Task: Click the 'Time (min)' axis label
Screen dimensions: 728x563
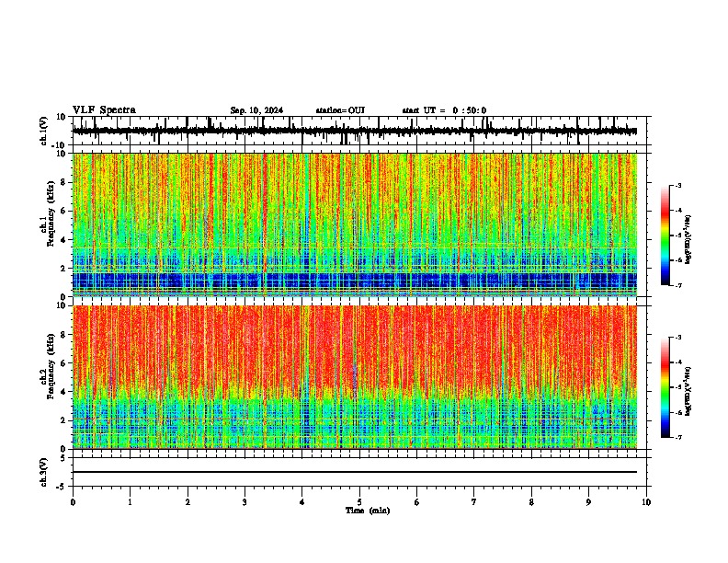Action: pos(368,511)
